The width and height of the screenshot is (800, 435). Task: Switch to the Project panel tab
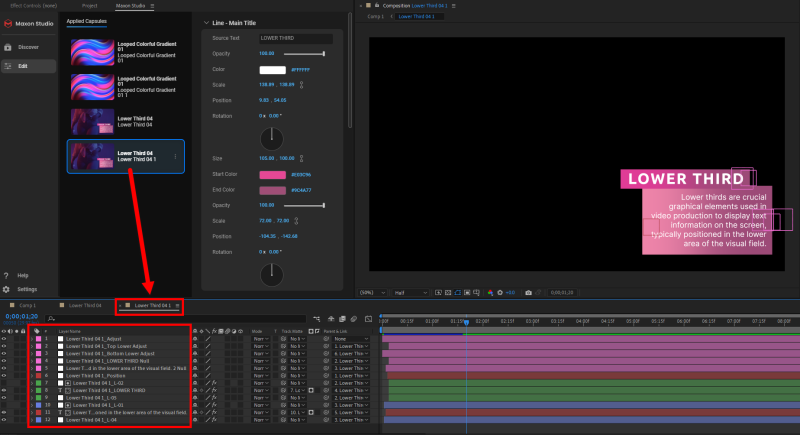(89, 5)
